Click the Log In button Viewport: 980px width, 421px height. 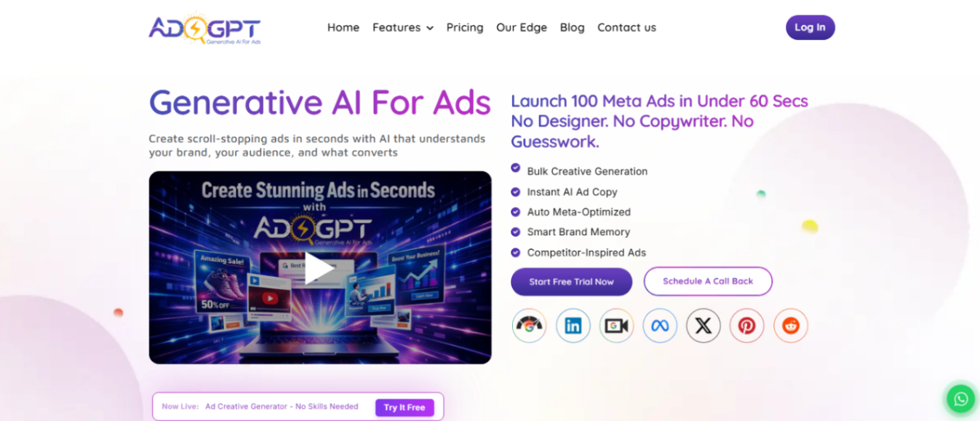coord(810,28)
